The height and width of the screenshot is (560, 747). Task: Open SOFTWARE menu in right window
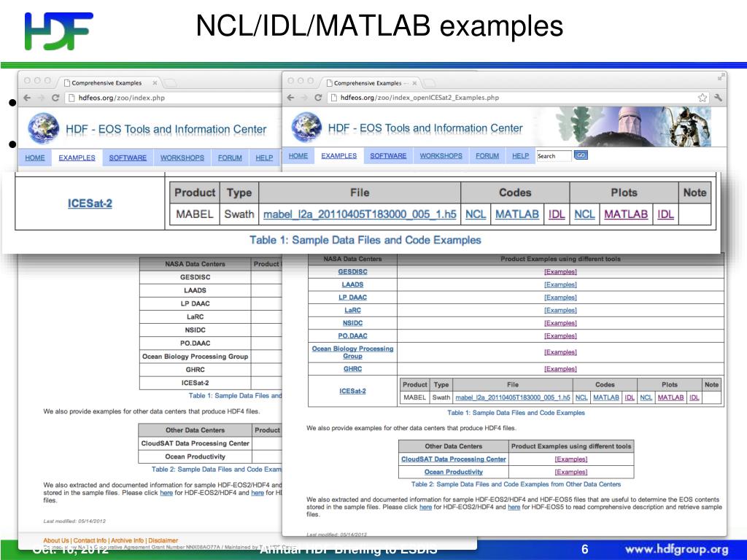(388, 156)
